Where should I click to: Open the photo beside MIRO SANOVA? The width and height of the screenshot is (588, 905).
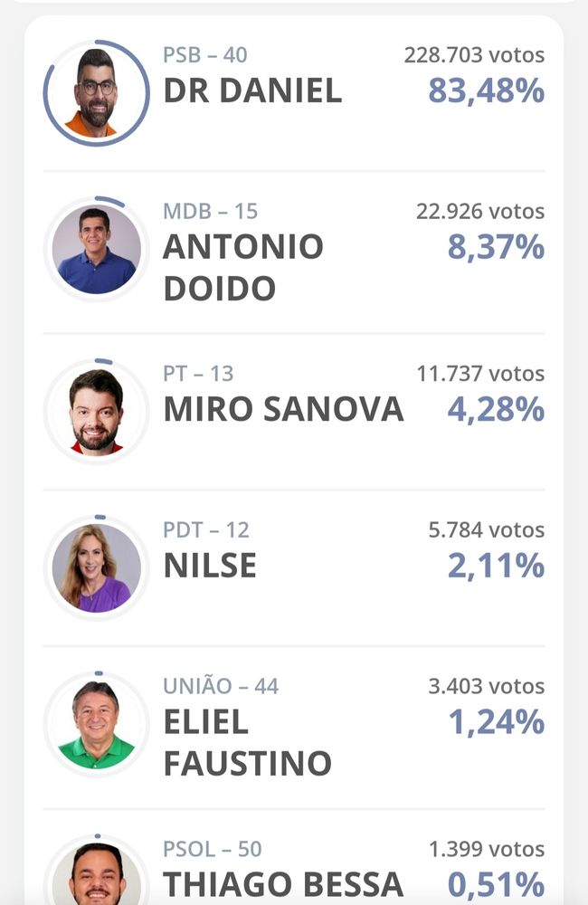[x=96, y=411]
